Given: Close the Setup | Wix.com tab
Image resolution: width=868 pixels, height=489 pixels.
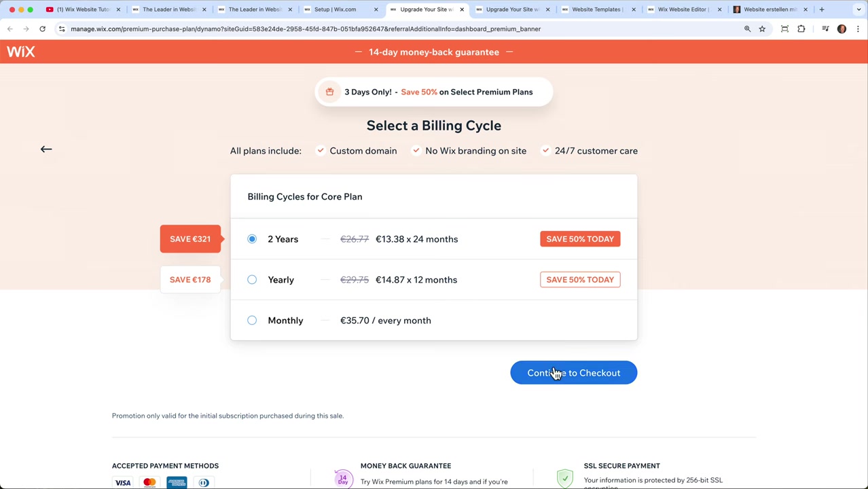Looking at the screenshot, I should pyautogui.click(x=376, y=10).
